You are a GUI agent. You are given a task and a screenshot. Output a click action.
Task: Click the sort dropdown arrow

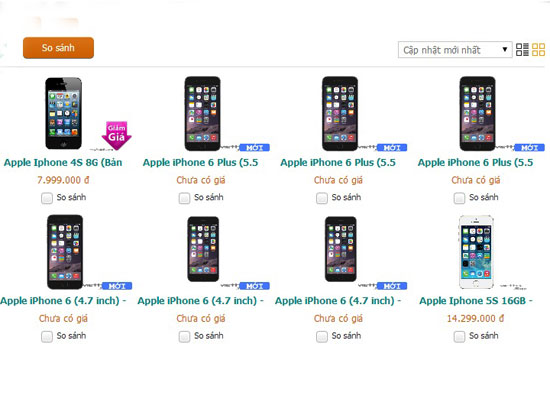pos(505,49)
